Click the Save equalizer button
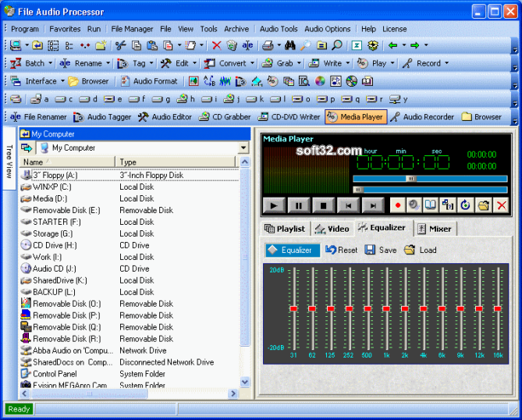The image size is (522, 420). click(381, 250)
